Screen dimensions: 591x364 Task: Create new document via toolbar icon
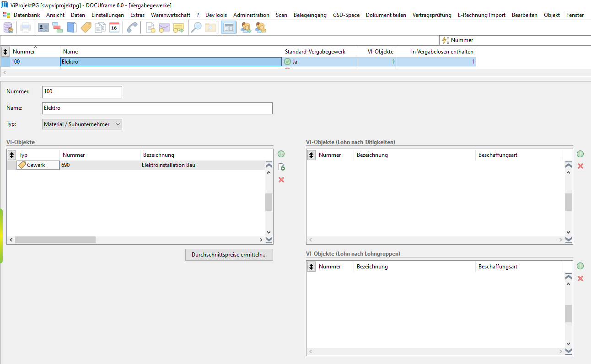pyautogui.click(x=150, y=27)
